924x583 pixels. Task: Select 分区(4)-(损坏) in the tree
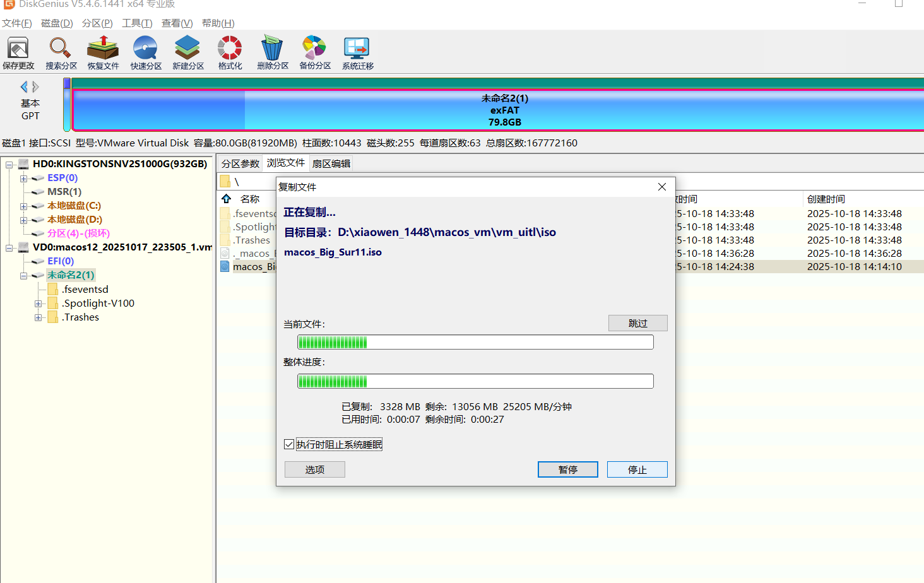(78, 233)
